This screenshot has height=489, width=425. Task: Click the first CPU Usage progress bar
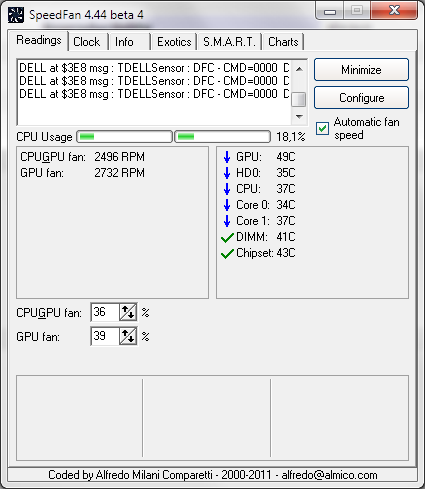pos(124,137)
